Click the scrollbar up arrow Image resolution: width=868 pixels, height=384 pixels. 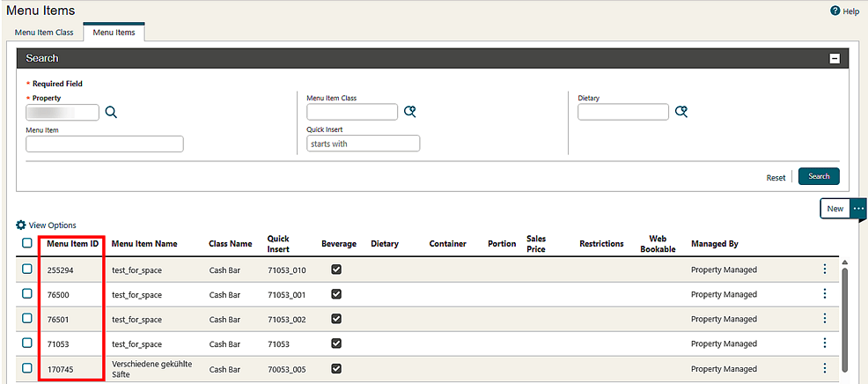844,262
